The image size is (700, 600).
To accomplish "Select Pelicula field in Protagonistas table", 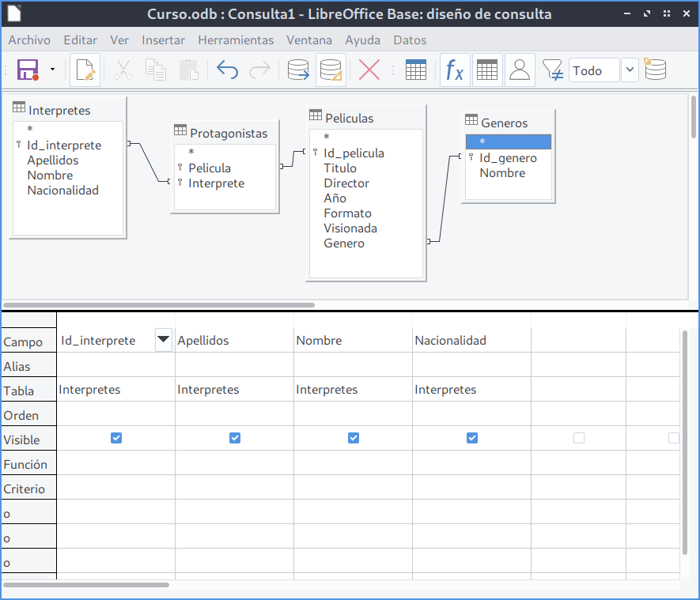I will click(210, 168).
